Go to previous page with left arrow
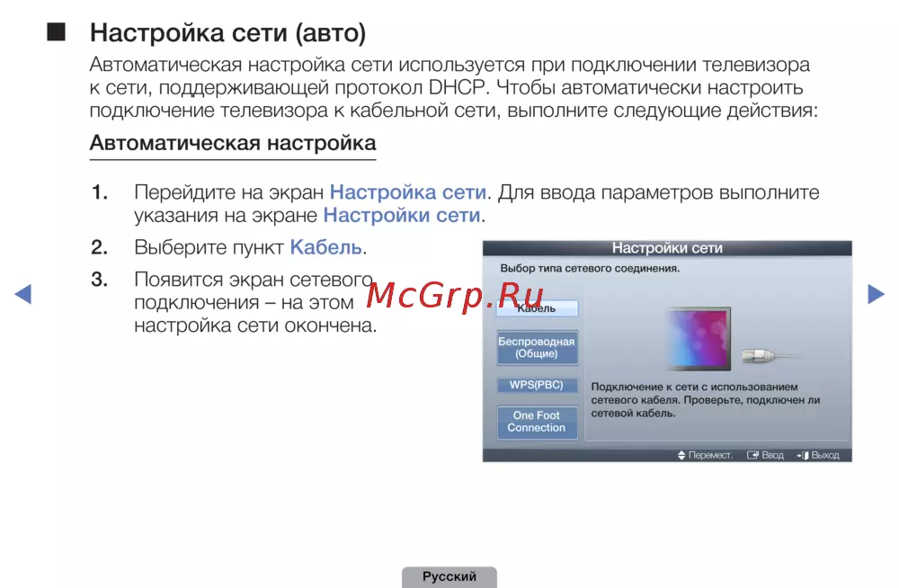This screenshot has width=899, height=588. point(23,294)
